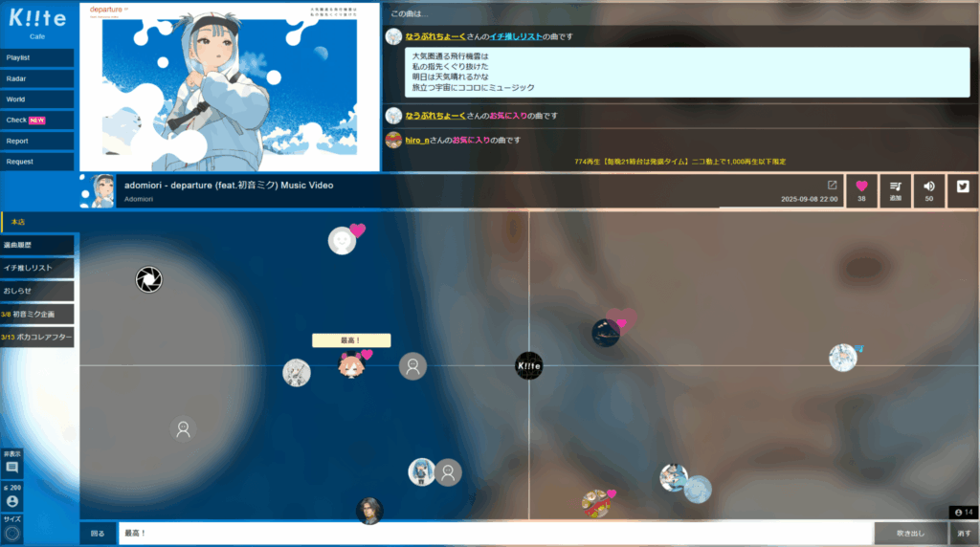Expand the おしらせ notices panel
980x547 pixels.
[37, 291]
